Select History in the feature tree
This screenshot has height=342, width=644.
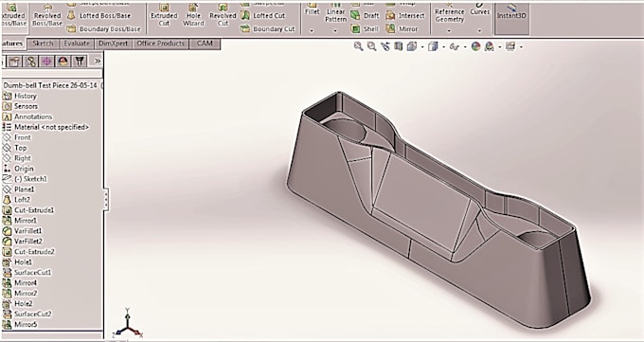pos(19,96)
